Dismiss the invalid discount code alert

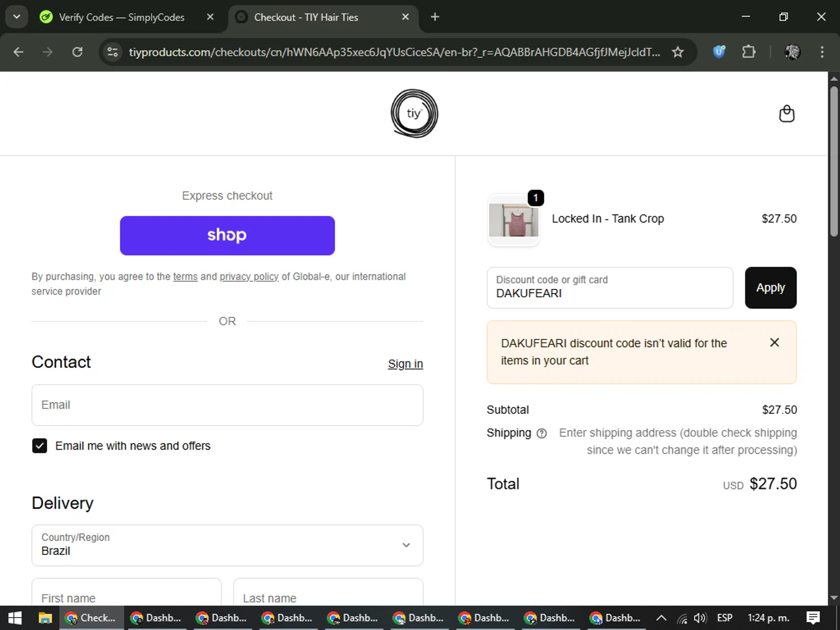(774, 342)
